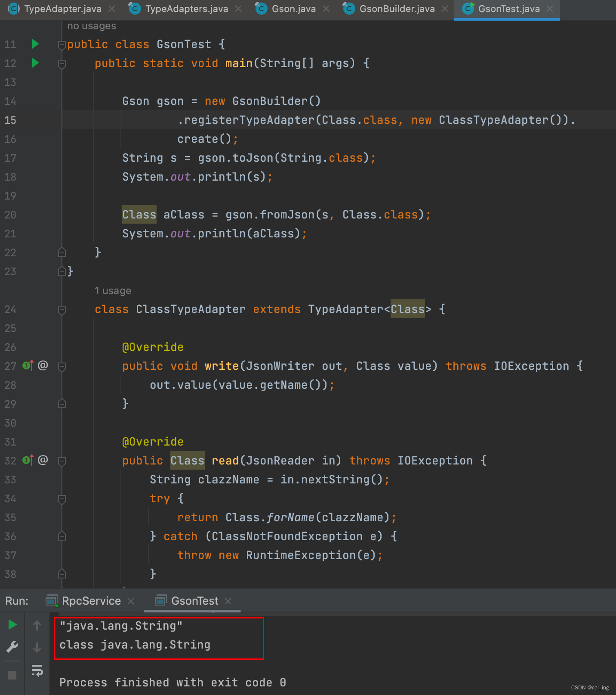Collapse the ClassTypeAdapter class at line 24

click(62, 310)
